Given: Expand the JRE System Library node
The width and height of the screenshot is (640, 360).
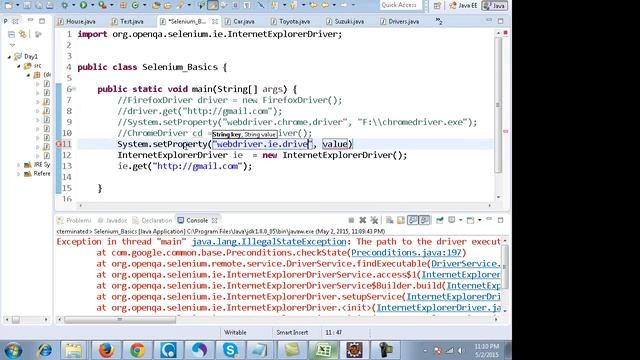Looking at the screenshot, I should 18,165.
